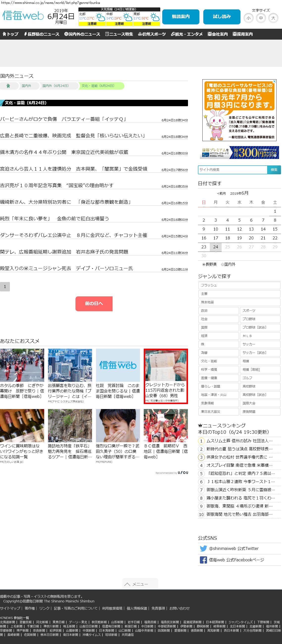The height and width of the screenshot is (644, 282).
Task: Set font size to small (小)
Action: coord(248,18)
